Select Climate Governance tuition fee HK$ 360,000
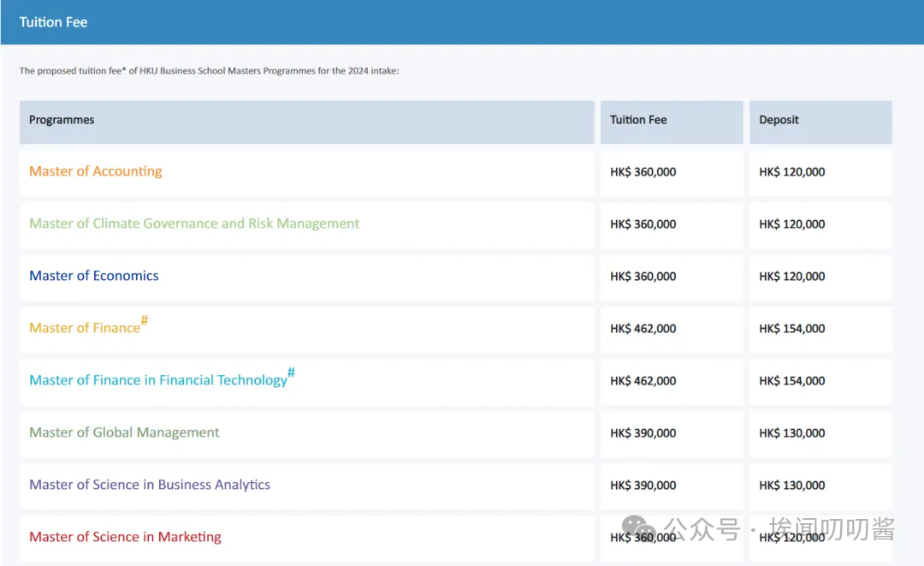 coord(643,224)
